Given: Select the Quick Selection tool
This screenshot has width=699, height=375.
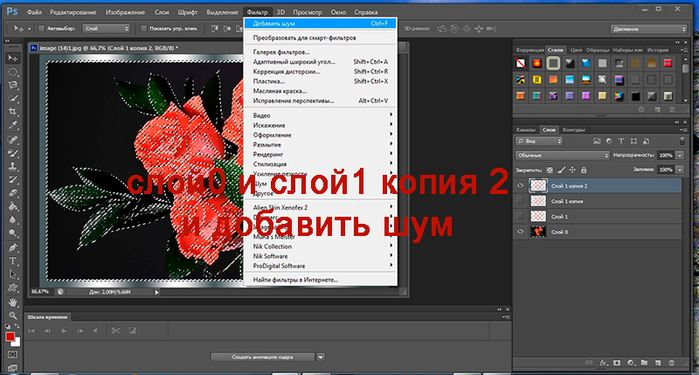Looking at the screenshot, I should 12,99.
